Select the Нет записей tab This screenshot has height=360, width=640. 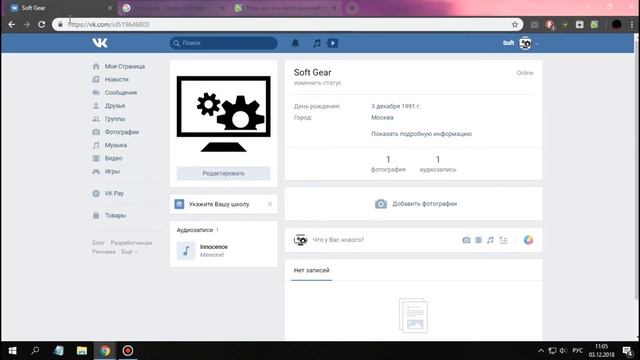pyautogui.click(x=311, y=270)
